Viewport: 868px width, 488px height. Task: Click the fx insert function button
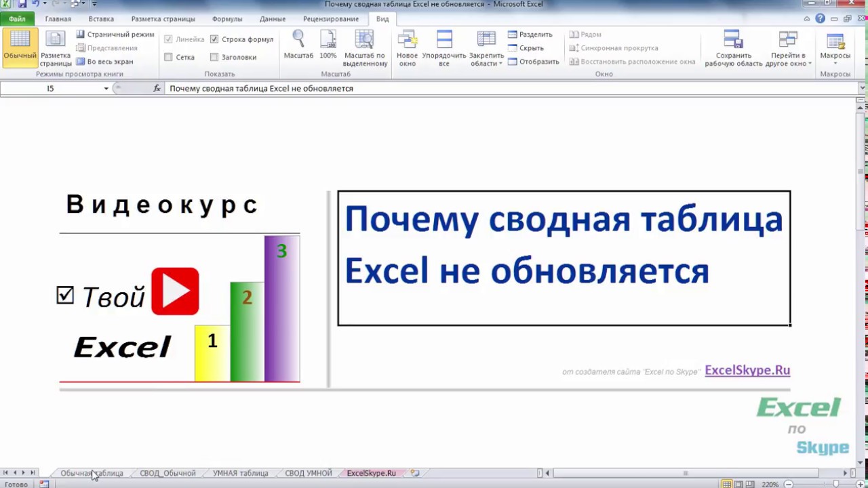tap(157, 88)
